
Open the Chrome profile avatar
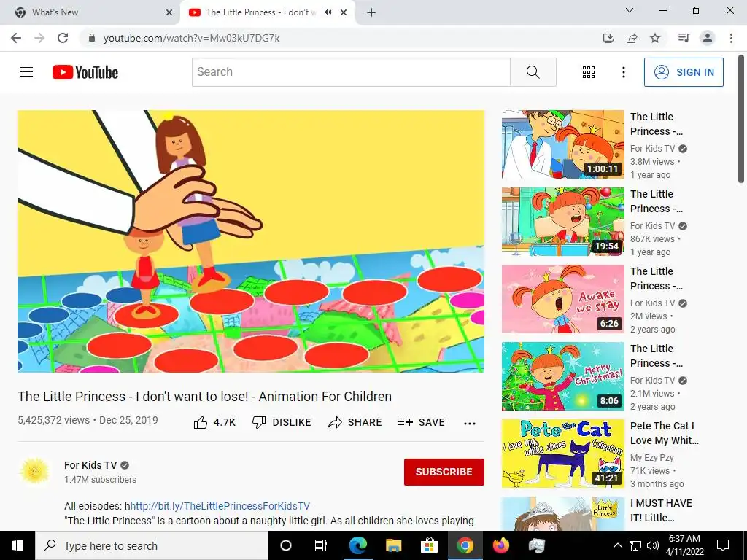[708, 38]
